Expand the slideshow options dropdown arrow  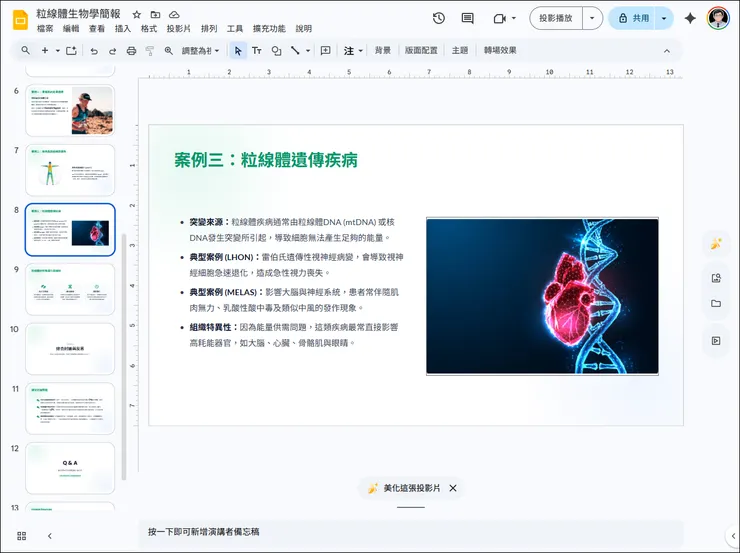593,18
